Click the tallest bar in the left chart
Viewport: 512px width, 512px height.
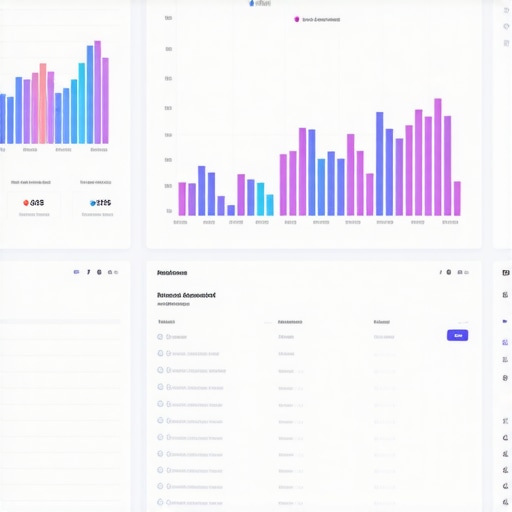point(98,92)
